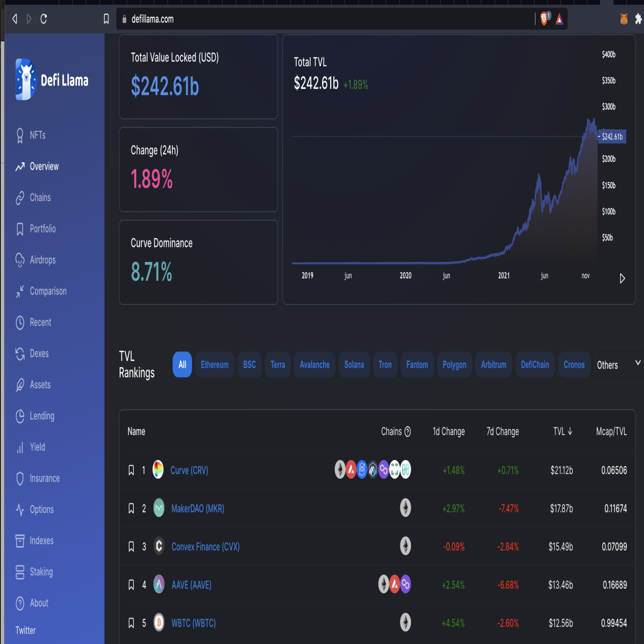Sort by the Name column header
The width and height of the screenshot is (644, 644).
point(136,431)
